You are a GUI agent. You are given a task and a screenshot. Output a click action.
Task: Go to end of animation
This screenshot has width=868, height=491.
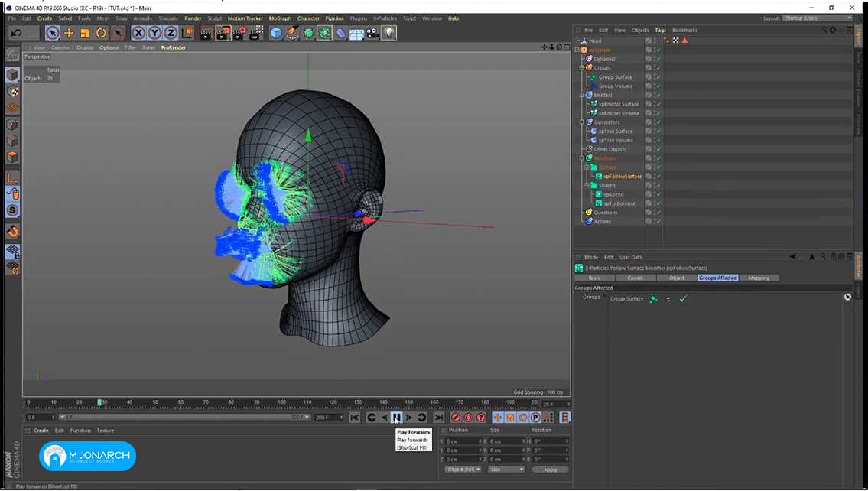[x=439, y=418]
